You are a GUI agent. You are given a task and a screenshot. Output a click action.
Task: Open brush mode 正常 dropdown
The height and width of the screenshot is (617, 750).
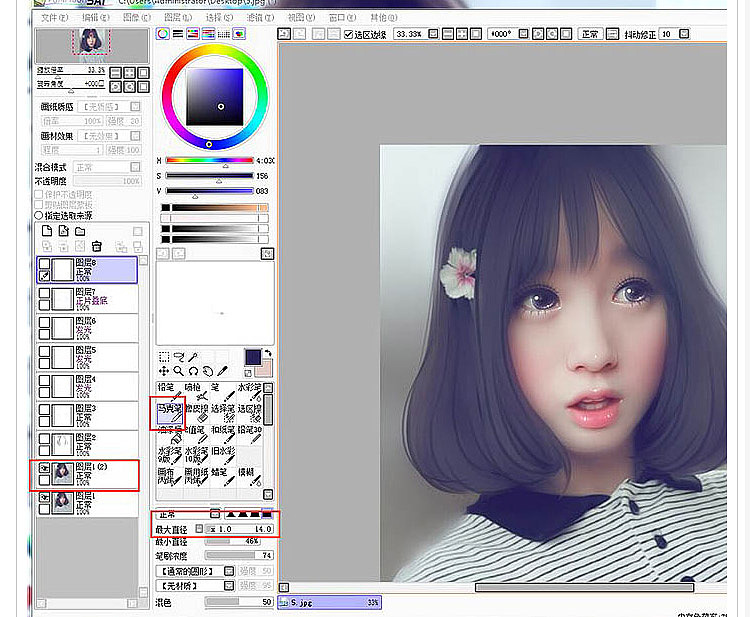point(215,515)
